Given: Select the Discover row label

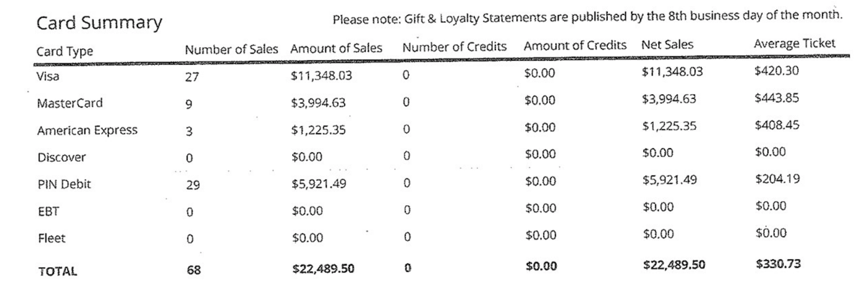Looking at the screenshot, I should click(x=61, y=157).
